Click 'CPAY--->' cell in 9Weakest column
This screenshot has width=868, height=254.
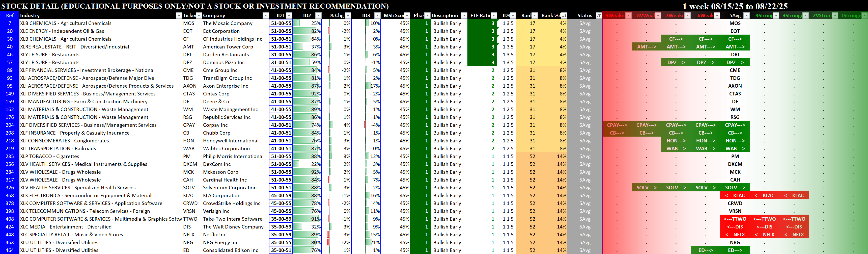click(x=617, y=125)
